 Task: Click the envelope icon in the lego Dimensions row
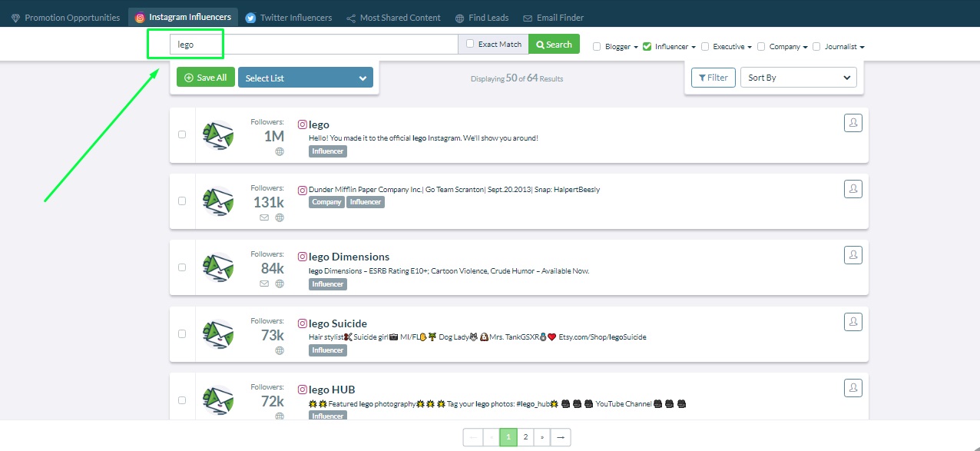264,284
